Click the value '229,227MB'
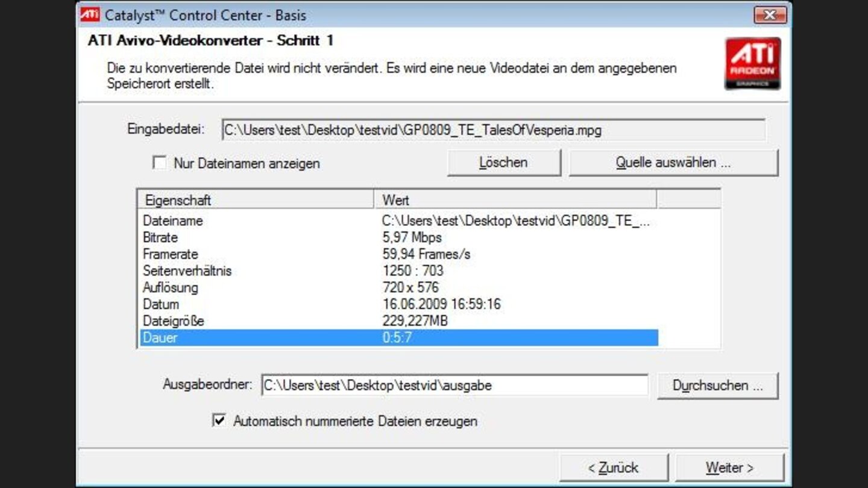Viewport: 868px width, 488px height. 415,321
